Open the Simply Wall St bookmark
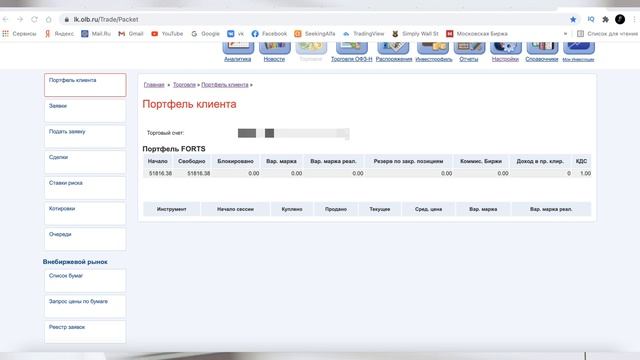This screenshot has width=640, height=360. click(415, 34)
